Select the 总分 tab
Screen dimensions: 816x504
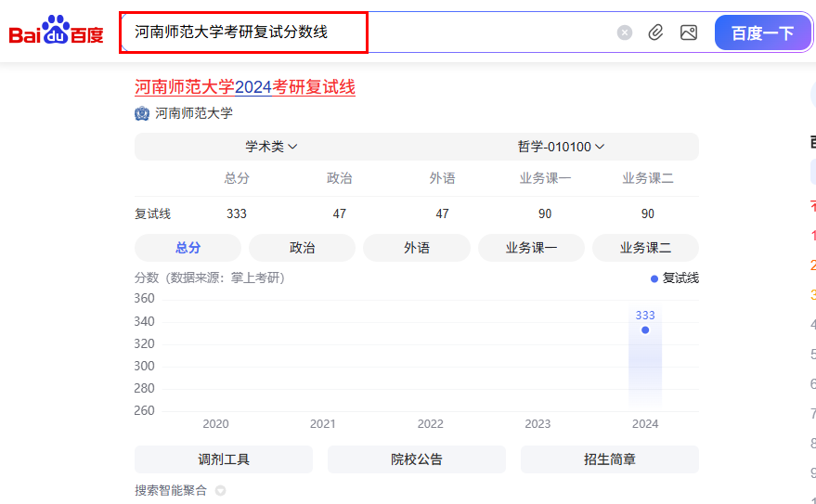pos(188,248)
